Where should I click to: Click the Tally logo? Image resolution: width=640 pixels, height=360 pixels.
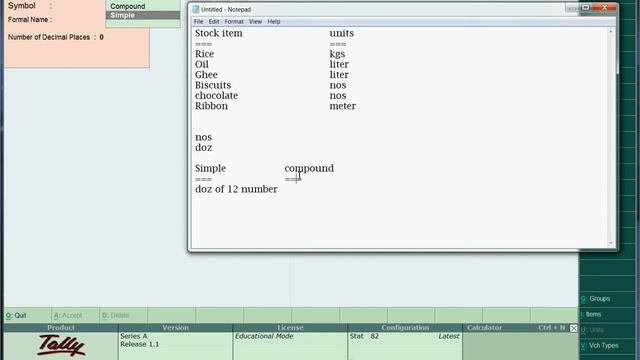[x=61, y=345]
